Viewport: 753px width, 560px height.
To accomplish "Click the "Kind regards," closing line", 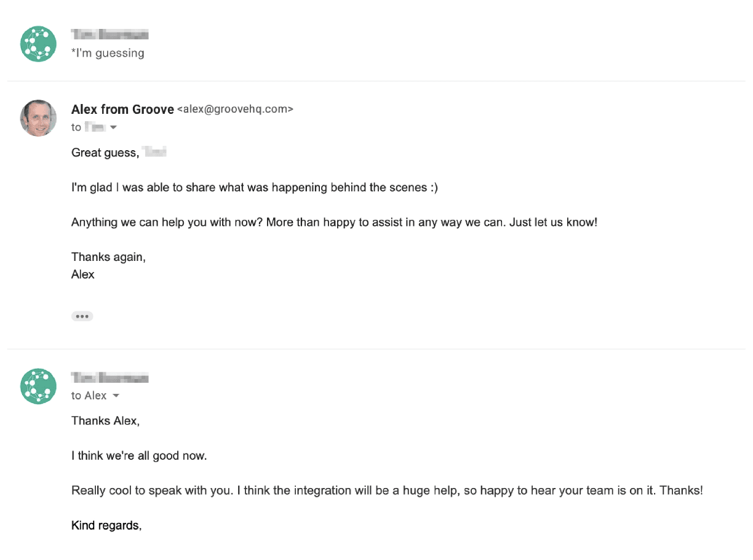I will tap(106, 526).
